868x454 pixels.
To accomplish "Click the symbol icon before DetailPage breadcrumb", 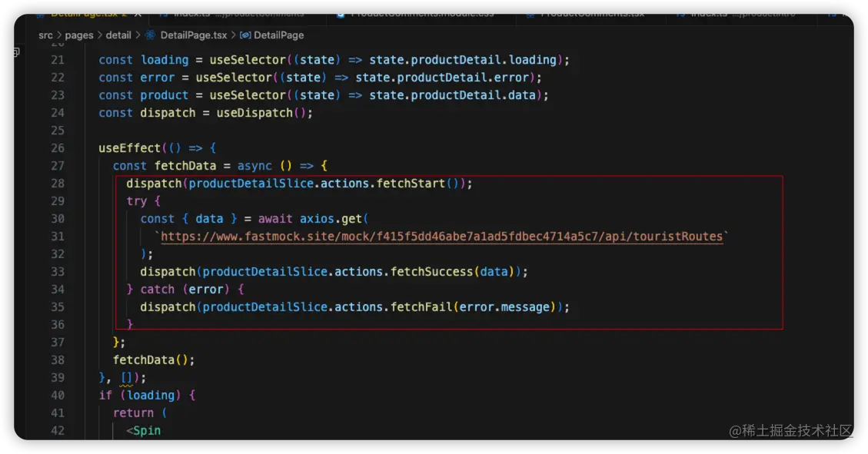I will click(244, 35).
